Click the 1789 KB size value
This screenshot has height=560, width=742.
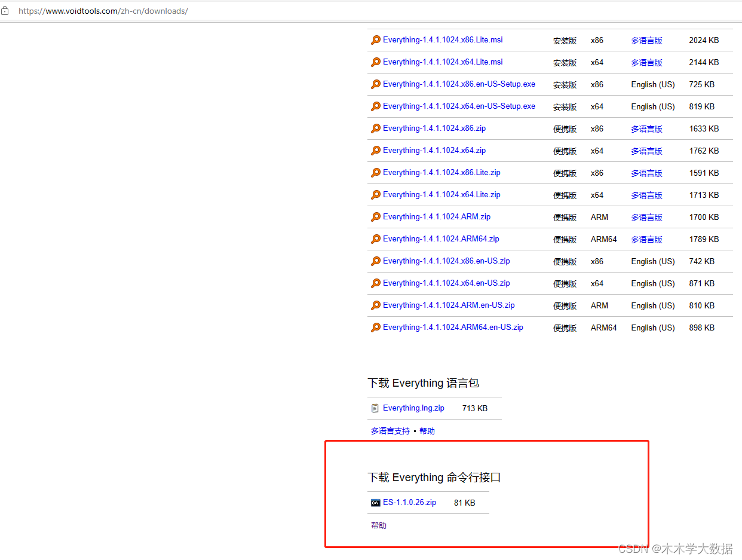point(704,240)
